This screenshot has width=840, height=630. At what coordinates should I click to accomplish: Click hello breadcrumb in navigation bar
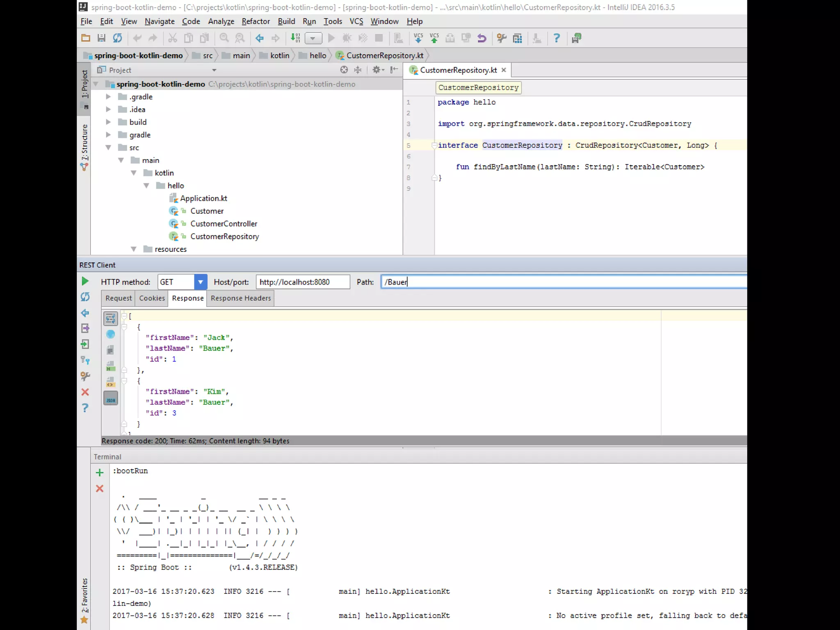317,55
